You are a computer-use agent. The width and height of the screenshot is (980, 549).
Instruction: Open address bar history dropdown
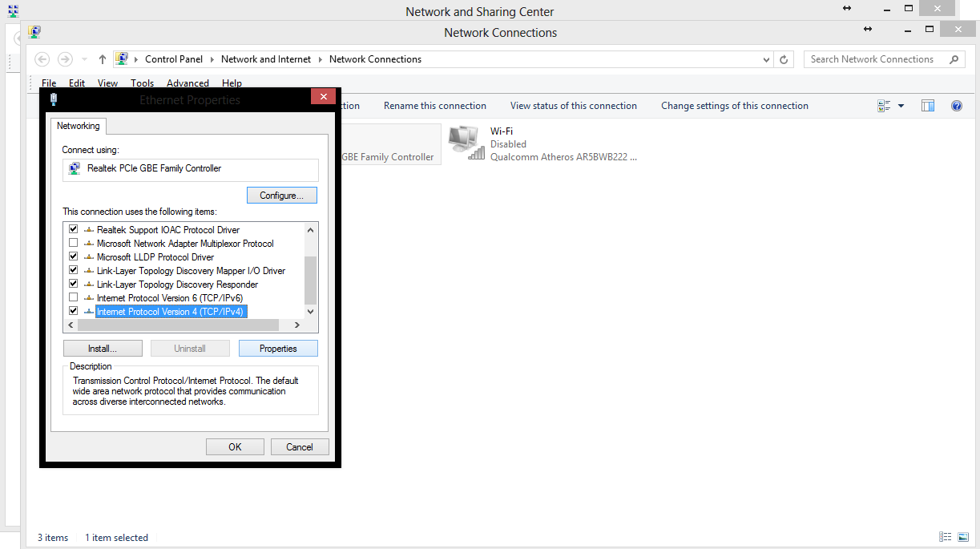[x=767, y=59]
